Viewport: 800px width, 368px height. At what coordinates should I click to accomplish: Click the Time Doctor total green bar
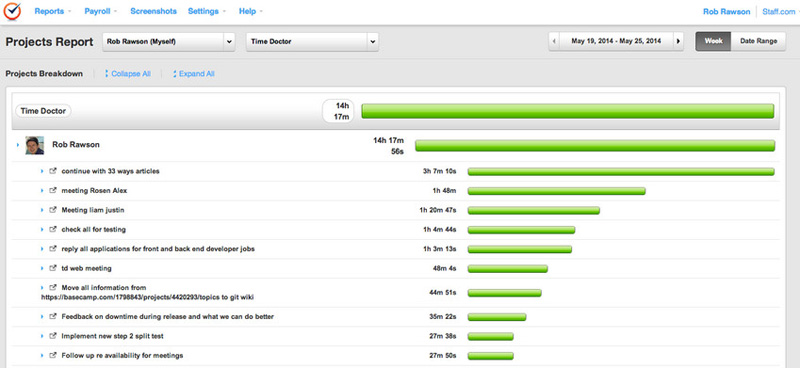(x=568, y=111)
